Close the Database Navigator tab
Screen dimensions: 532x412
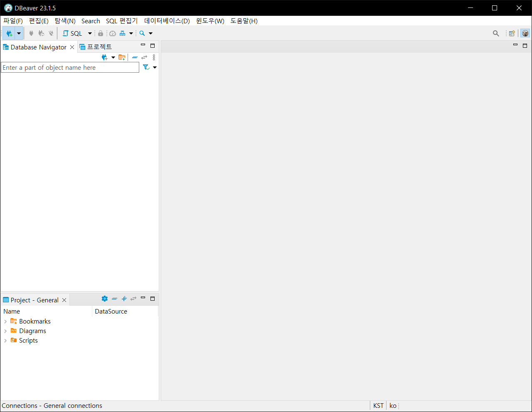72,47
